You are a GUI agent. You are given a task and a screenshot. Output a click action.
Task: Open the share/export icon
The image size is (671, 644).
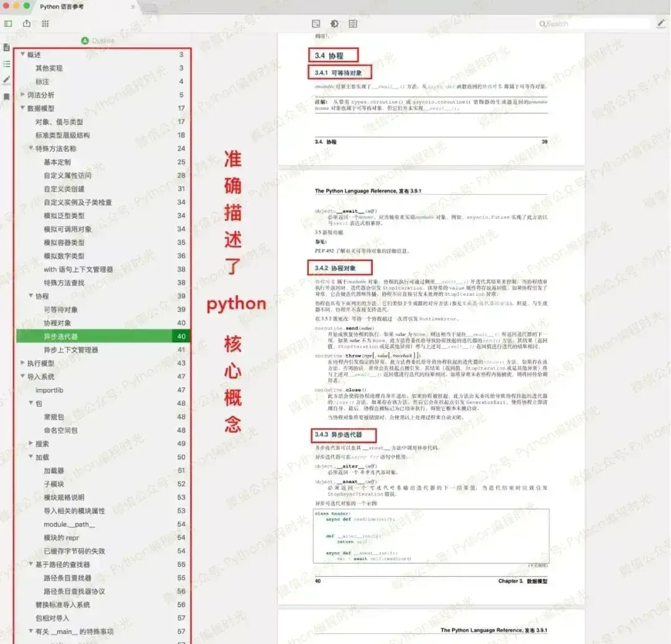27,24
